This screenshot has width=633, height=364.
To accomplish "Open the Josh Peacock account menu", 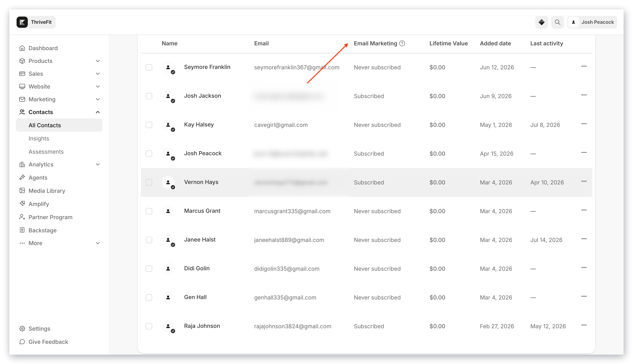I will [x=592, y=22].
